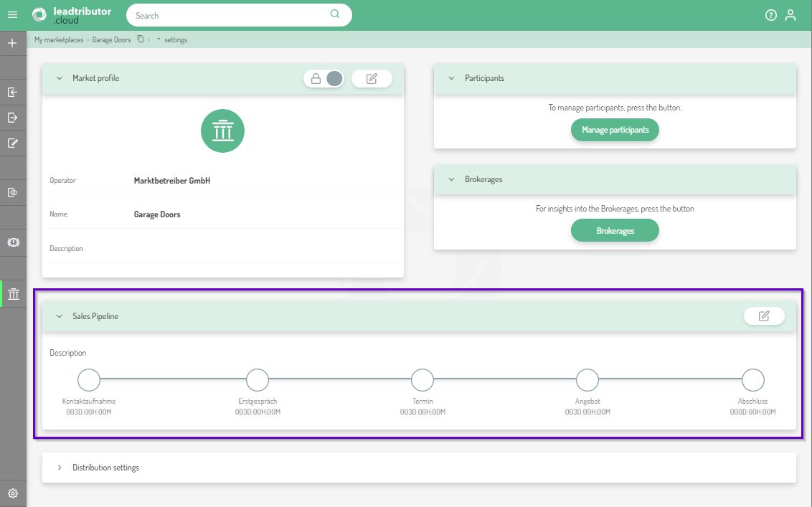Select the Garage Doors breadcrumb

111,40
